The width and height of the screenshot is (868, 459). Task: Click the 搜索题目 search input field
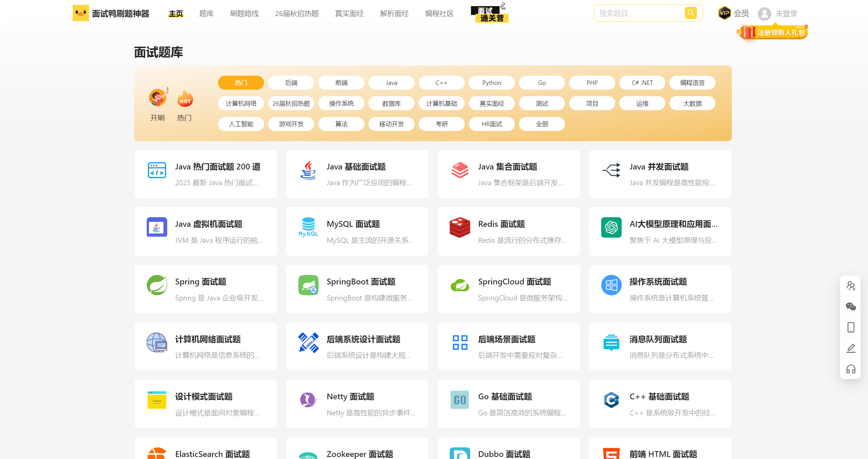638,13
